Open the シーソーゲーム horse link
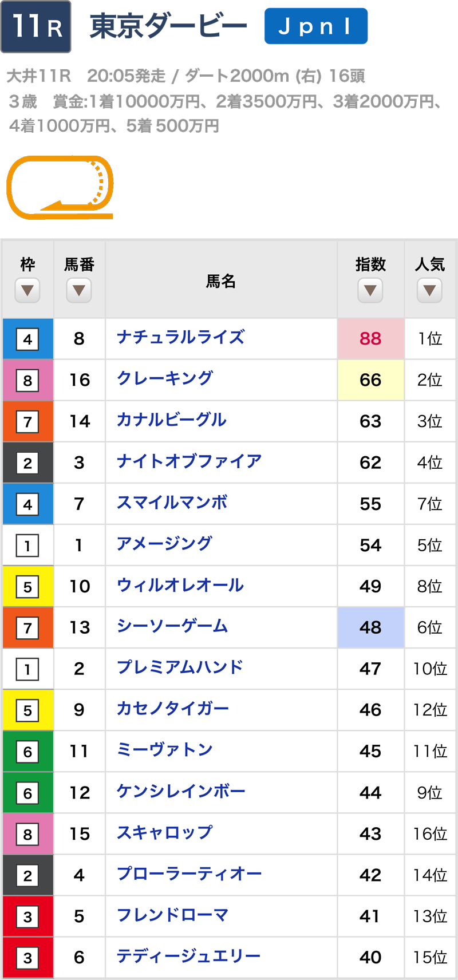 tap(172, 627)
